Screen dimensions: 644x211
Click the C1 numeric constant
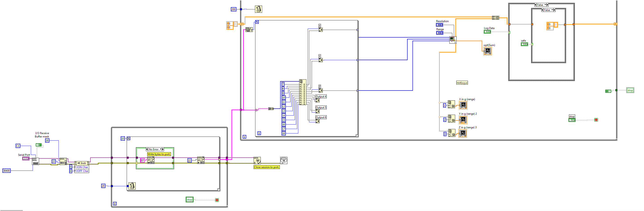18,146
